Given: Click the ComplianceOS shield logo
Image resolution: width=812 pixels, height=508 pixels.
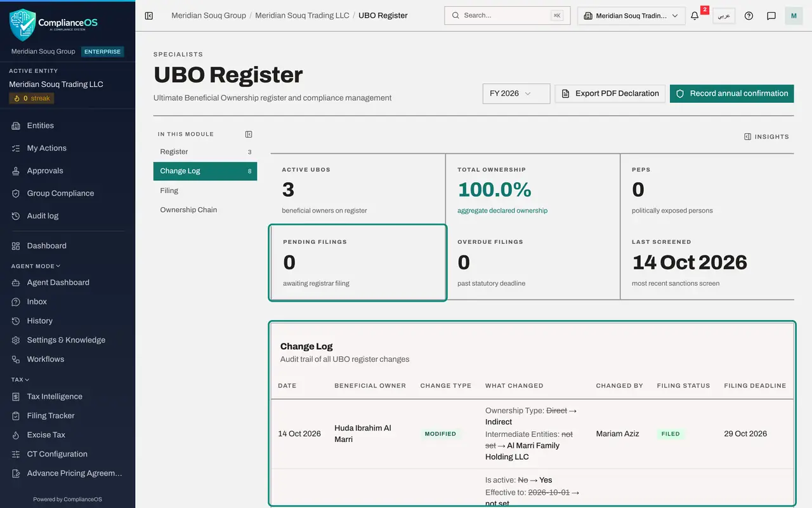Looking at the screenshot, I should [x=23, y=24].
